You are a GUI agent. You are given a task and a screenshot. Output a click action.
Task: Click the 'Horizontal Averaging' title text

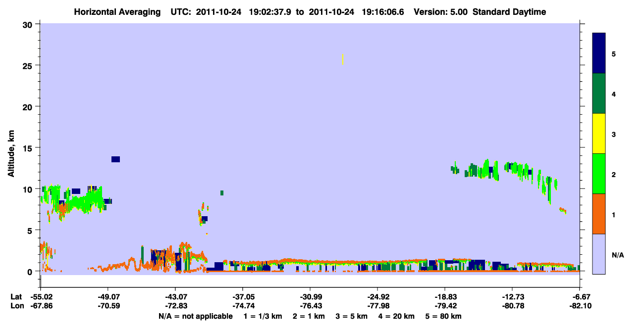(x=117, y=12)
